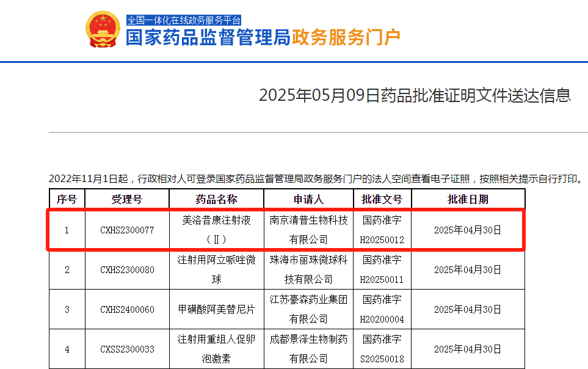The height and width of the screenshot is (369, 588).
Task: Select applicant 珠海市丽珠微球科技有限公司
Action: pos(308,269)
